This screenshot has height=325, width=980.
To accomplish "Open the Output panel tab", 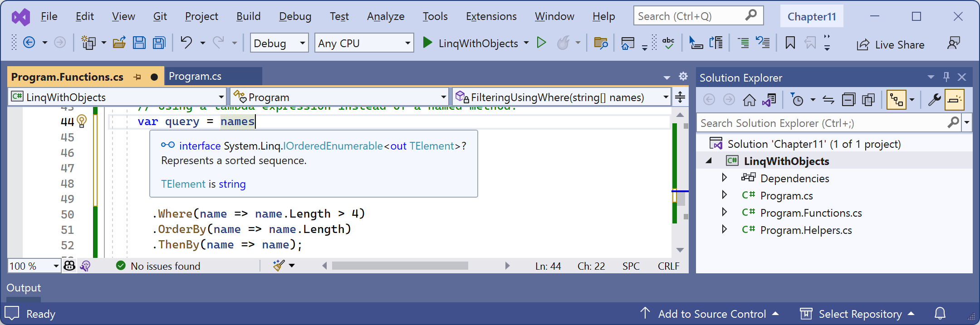I will (x=24, y=288).
